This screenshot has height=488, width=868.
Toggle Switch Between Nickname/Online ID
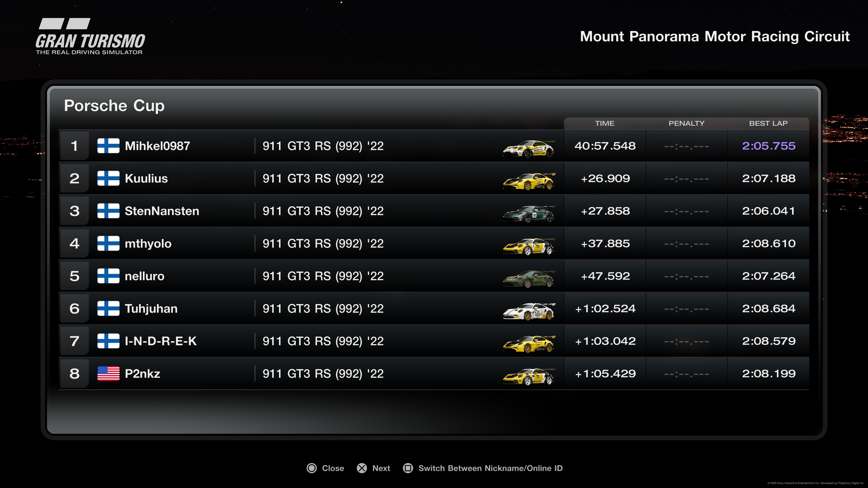pos(490,468)
